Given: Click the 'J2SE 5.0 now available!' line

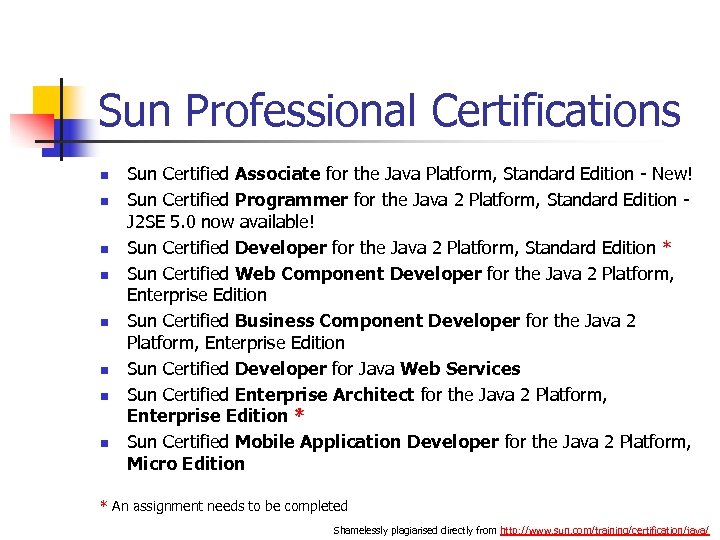Looking at the screenshot, I should click(x=220, y=222).
